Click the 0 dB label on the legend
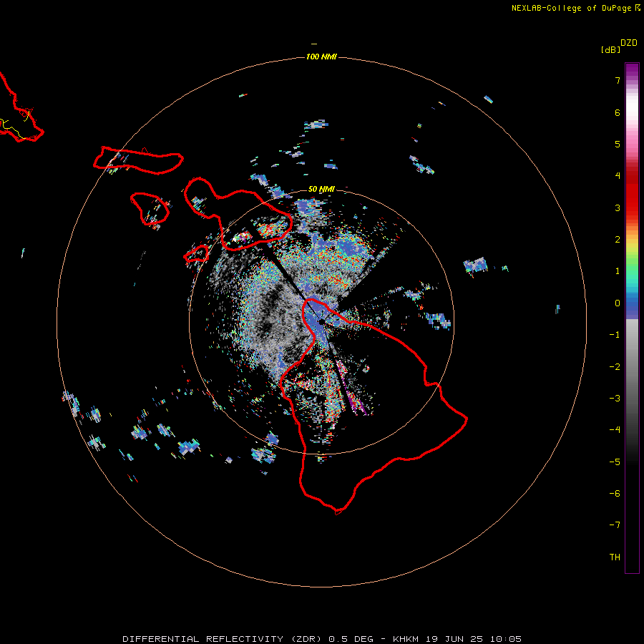 click(x=618, y=303)
